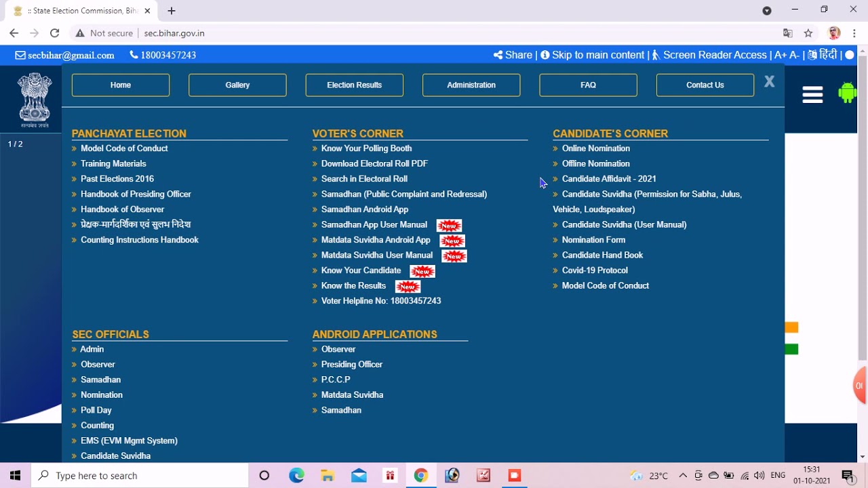The width and height of the screenshot is (868, 488).
Task: Open the notification center icon
Action: coord(847,476)
